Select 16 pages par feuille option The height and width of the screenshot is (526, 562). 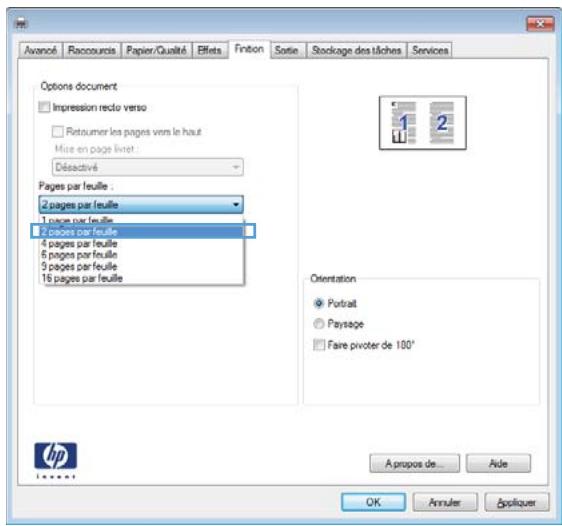tap(141, 278)
